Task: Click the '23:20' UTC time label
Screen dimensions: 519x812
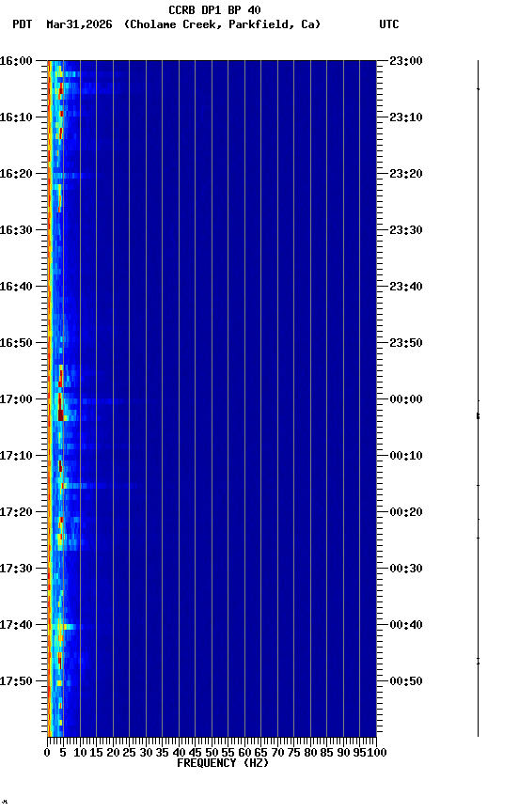Action: [406, 174]
